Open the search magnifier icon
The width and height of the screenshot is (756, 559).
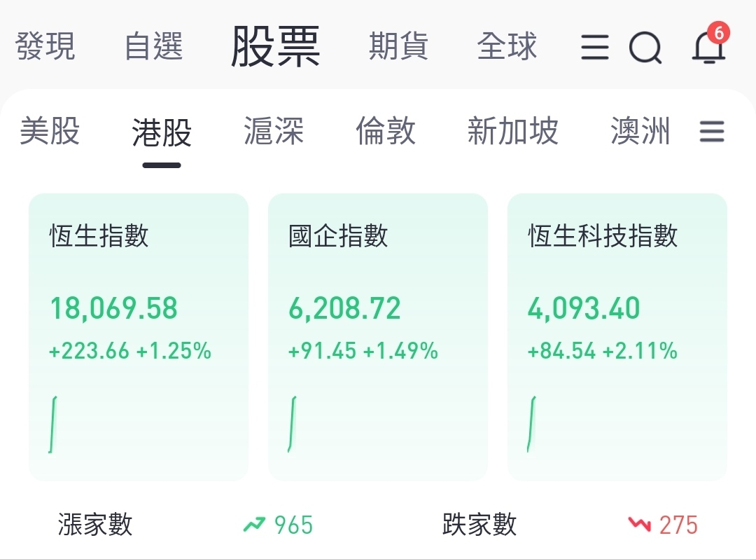click(645, 47)
